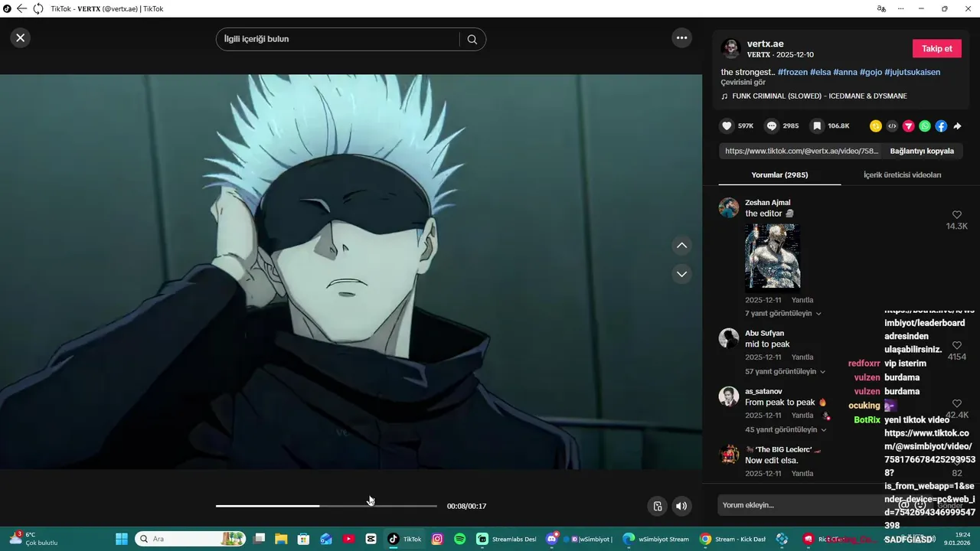
Task: Open translate icon in title bar
Action: click(x=881, y=8)
